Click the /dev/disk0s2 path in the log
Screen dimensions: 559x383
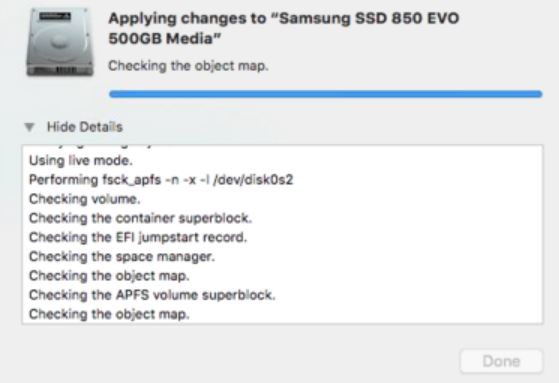(253, 180)
